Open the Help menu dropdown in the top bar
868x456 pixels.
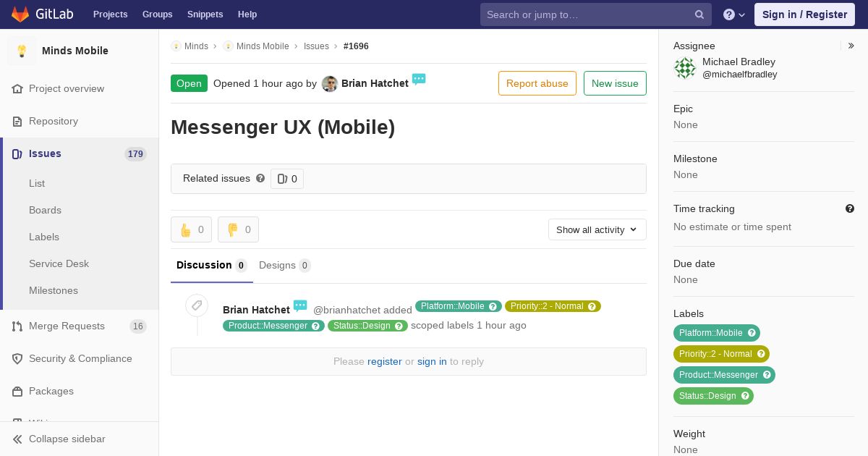pyautogui.click(x=734, y=14)
